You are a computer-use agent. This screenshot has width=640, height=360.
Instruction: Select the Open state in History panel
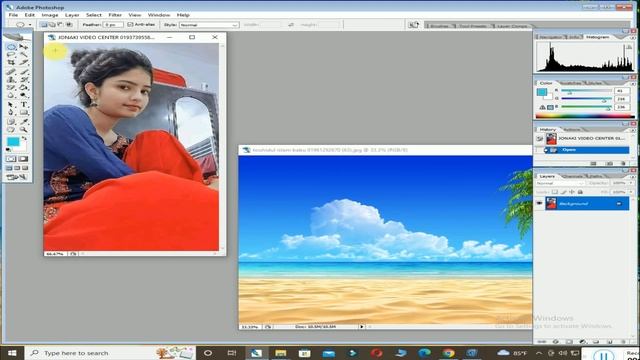[586, 150]
